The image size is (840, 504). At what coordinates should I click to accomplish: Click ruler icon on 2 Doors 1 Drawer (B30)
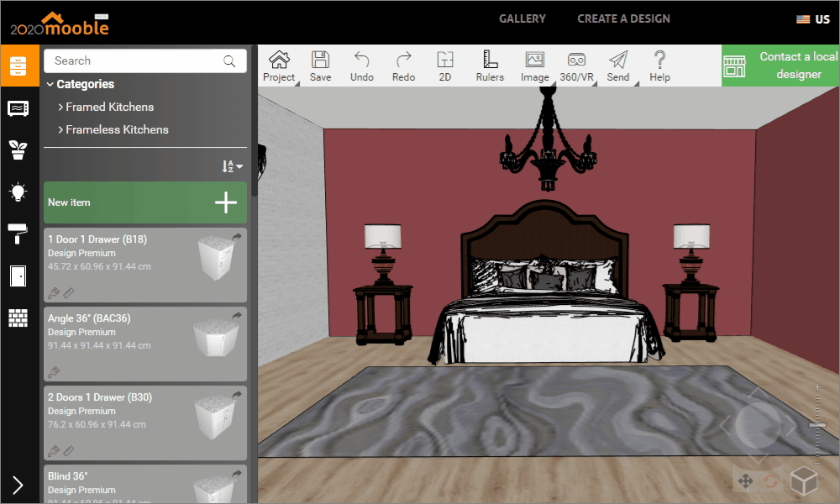[x=69, y=451]
